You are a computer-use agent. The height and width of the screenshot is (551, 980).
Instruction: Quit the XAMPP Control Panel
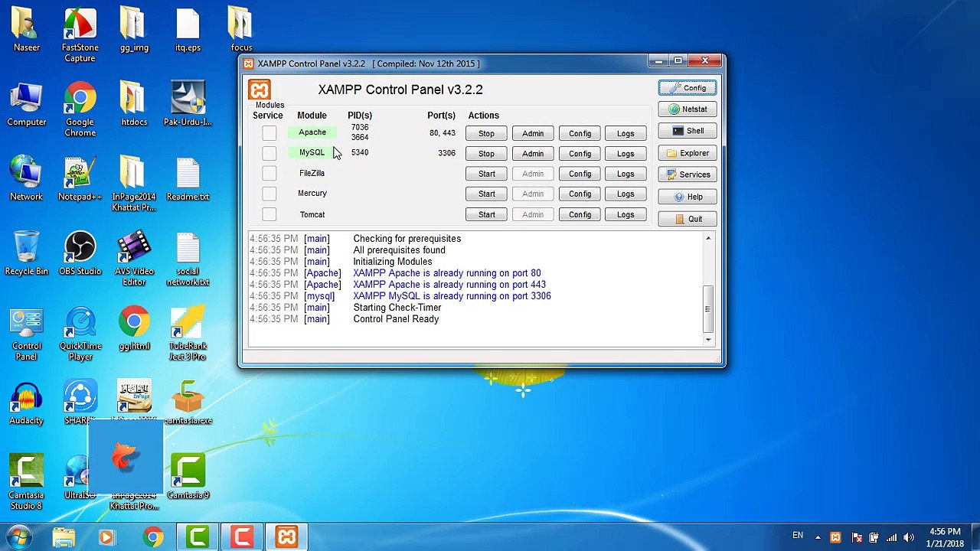click(x=688, y=219)
